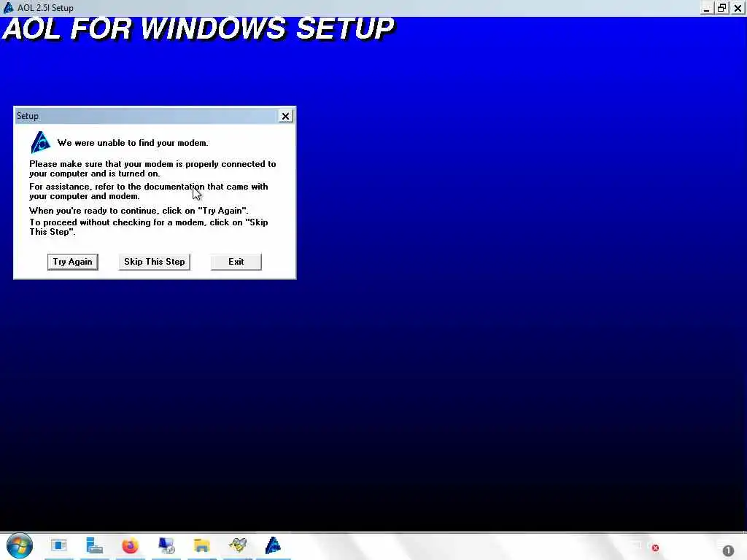Viewport: 747px width, 560px height.
Task: Click the "AOL 2.5I Setup" window title text
Action: [x=46, y=7]
